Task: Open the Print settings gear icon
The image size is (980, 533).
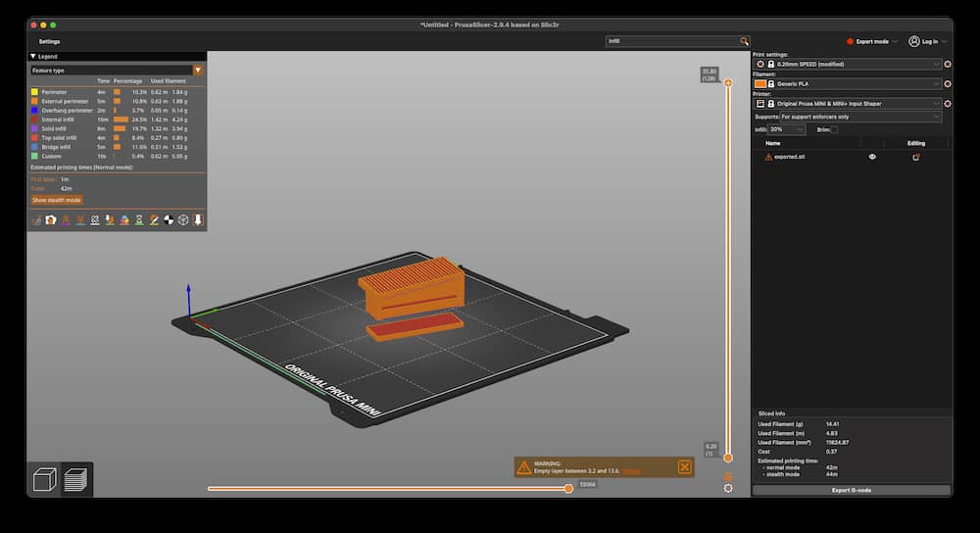Action: click(947, 64)
